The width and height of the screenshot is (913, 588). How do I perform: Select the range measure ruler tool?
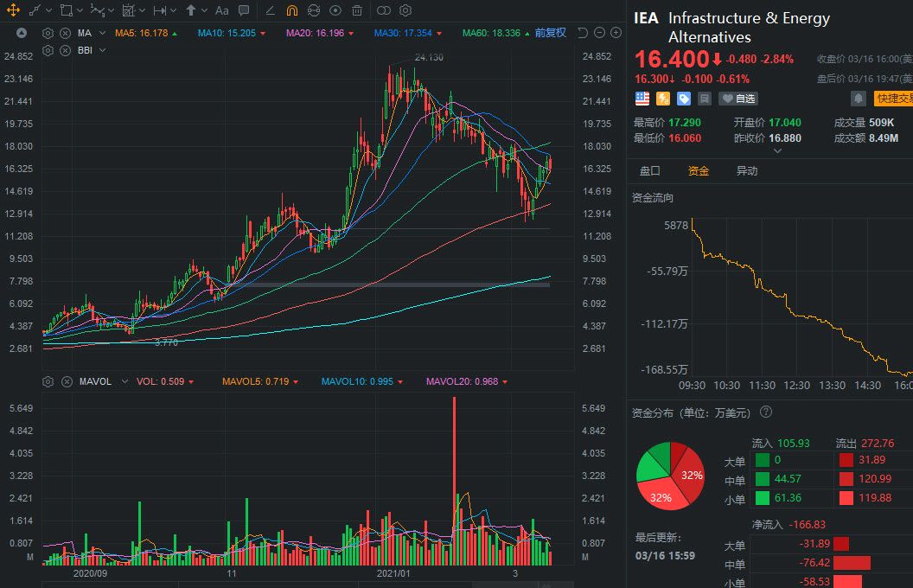pyautogui.click(x=160, y=10)
